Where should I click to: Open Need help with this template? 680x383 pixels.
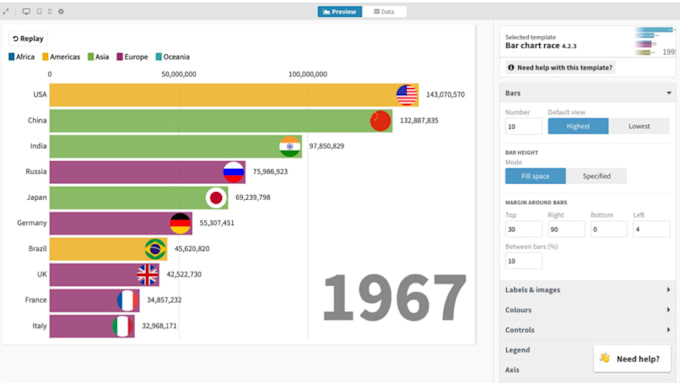[x=560, y=68]
